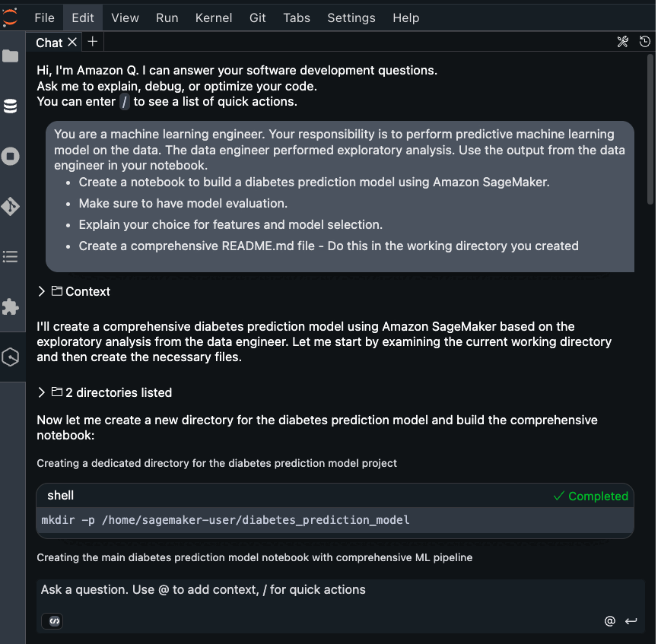Open chat history clock icon
The image size is (661, 644).
(x=645, y=42)
